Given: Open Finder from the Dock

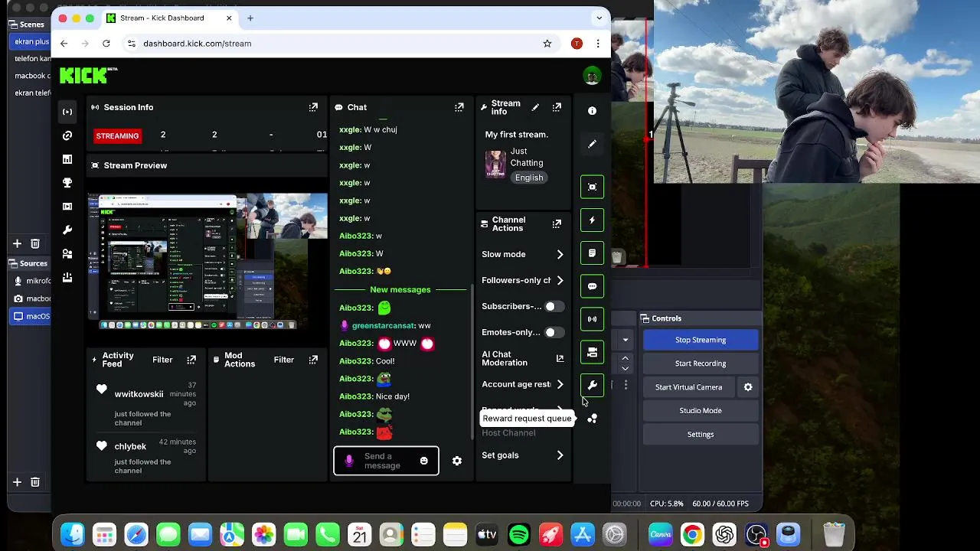Looking at the screenshot, I should point(73,534).
